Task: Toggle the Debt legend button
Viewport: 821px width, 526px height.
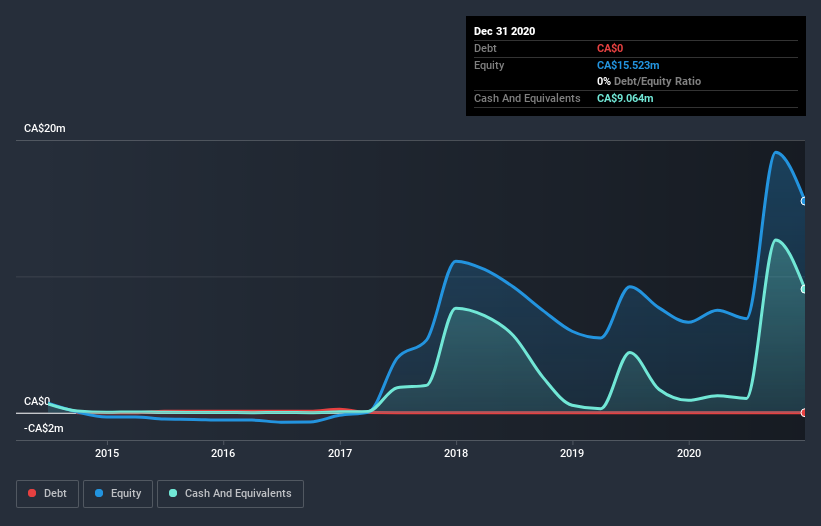Action: pyautogui.click(x=48, y=494)
